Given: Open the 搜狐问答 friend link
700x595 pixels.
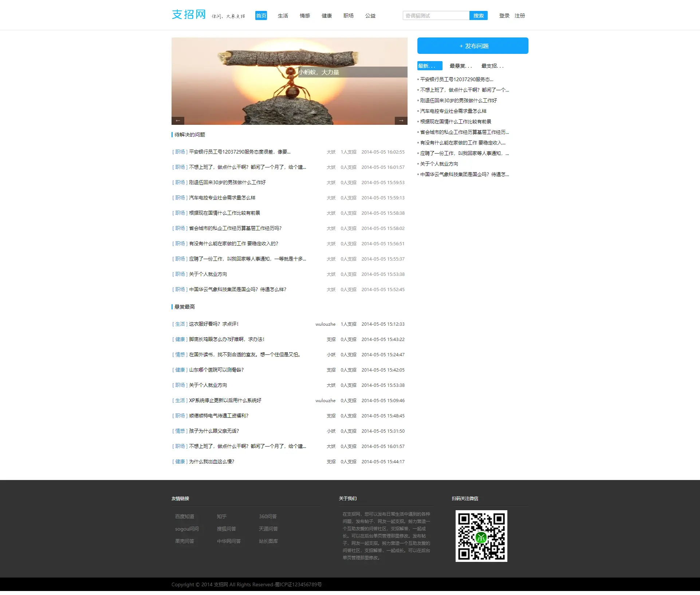Looking at the screenshot, I should click(x=227, y=529).
